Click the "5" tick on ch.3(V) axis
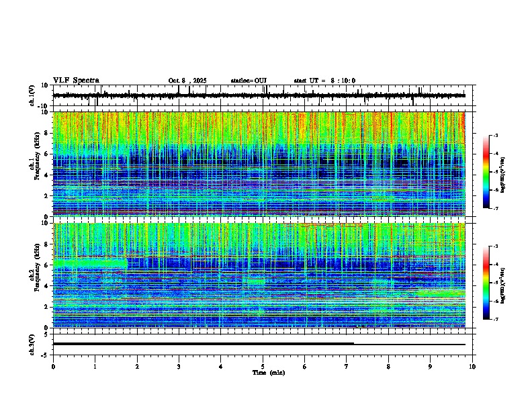 46,334
